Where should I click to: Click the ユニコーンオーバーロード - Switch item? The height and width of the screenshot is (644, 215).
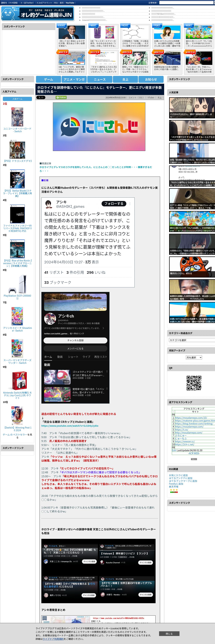[17, 130]
